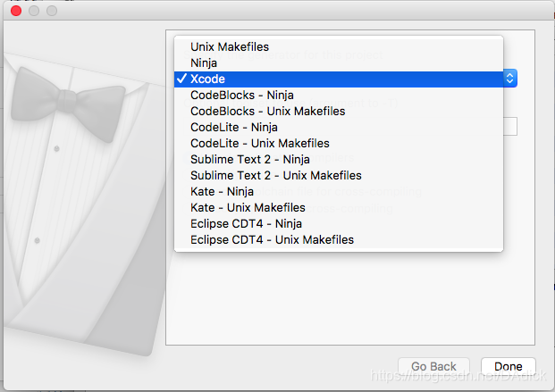
Task: Pick Kate - Unix Makefiles from list
Action: pyautogui.click(x=339, y=208)
